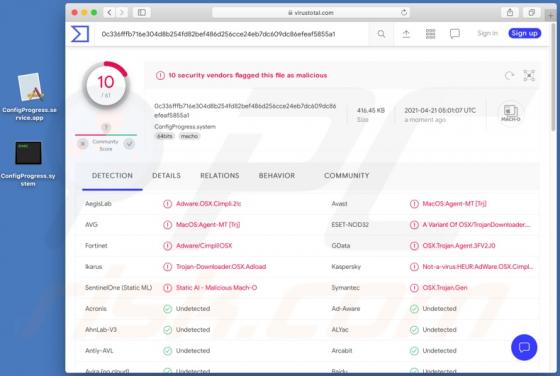
Task: Click the upload file icon
Action: coord(406,34)
